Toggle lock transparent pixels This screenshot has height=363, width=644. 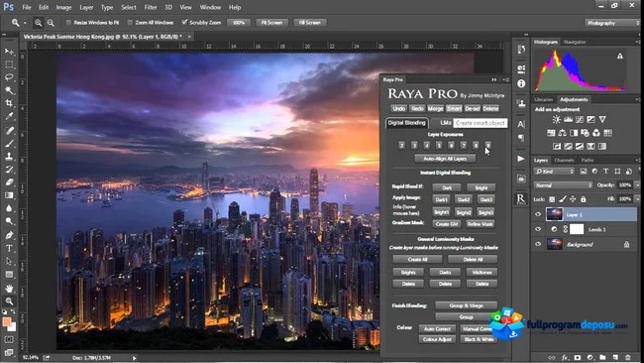[552, 199]
